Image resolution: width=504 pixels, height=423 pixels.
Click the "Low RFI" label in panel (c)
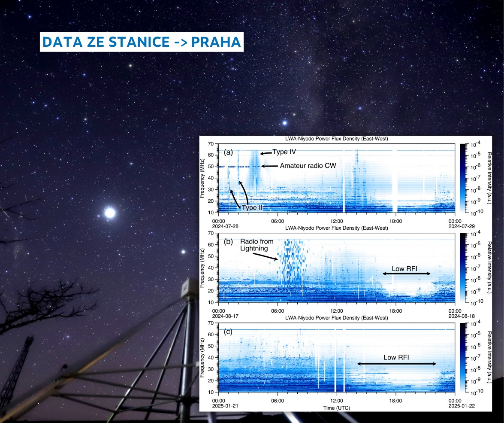(x=396, y=357)
